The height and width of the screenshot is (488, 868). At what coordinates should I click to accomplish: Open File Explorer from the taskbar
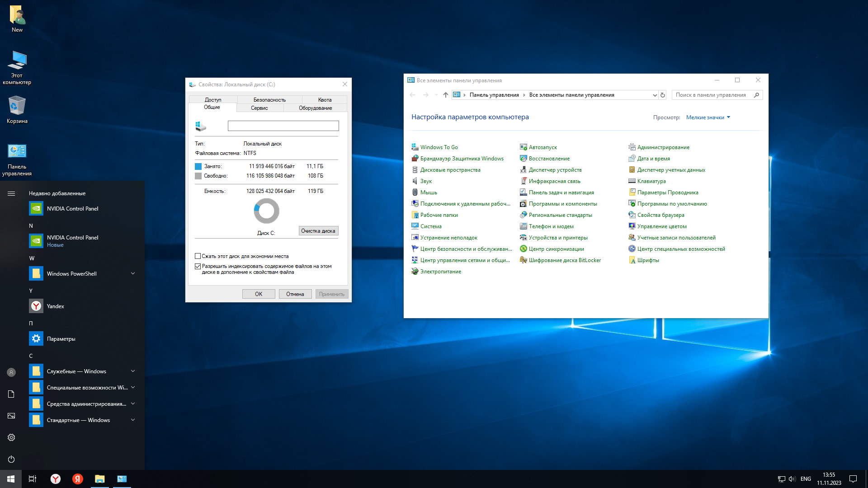click(x=99, y=479)
